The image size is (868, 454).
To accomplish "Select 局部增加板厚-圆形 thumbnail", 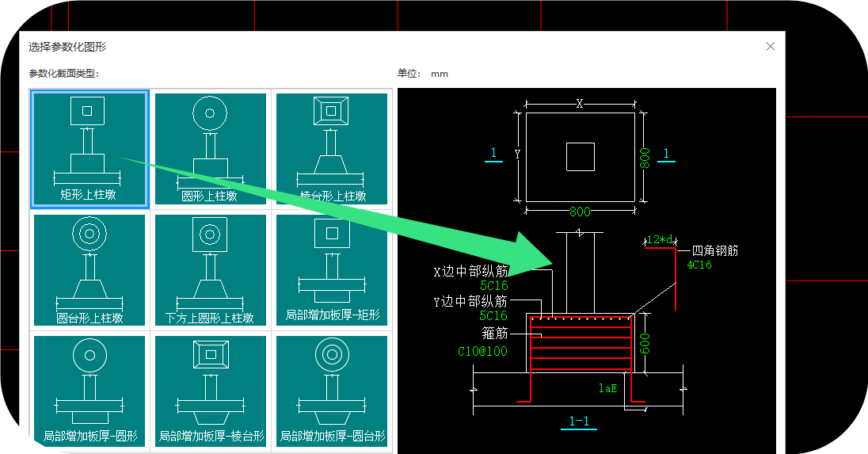I will pos(89,391).
